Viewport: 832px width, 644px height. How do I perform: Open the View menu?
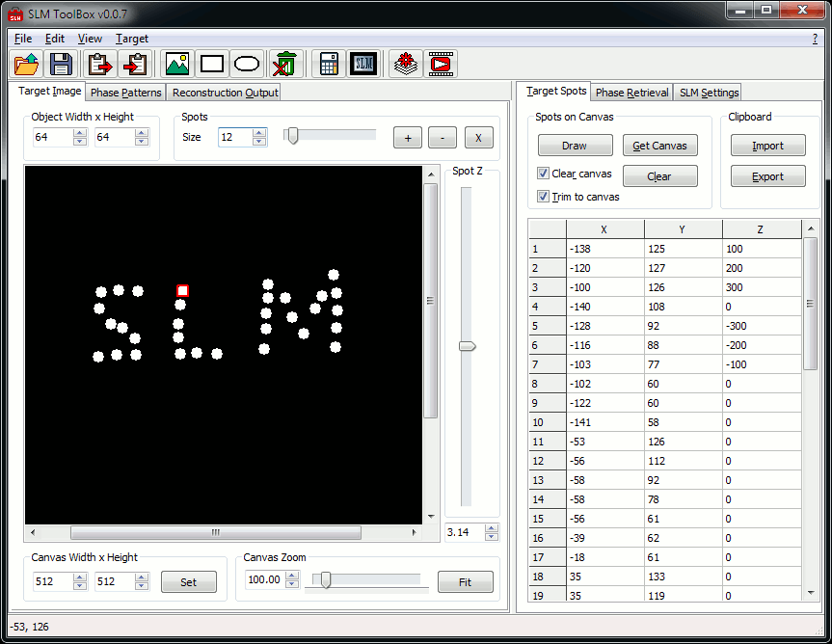(x=90, y=39)
